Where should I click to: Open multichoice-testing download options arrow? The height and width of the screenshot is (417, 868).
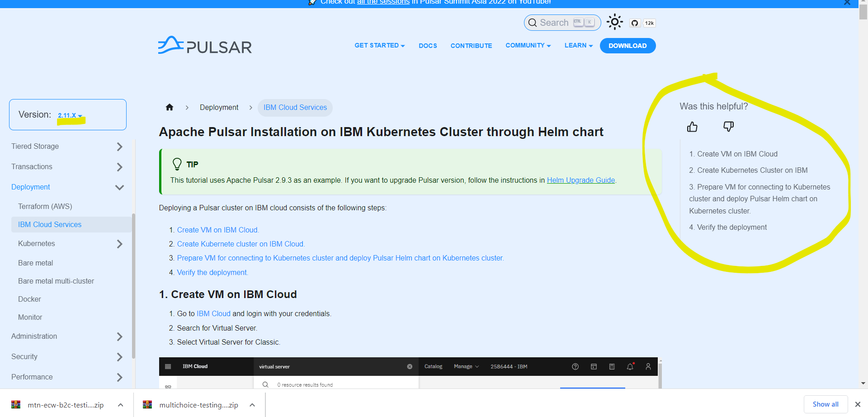click(252, 405)
